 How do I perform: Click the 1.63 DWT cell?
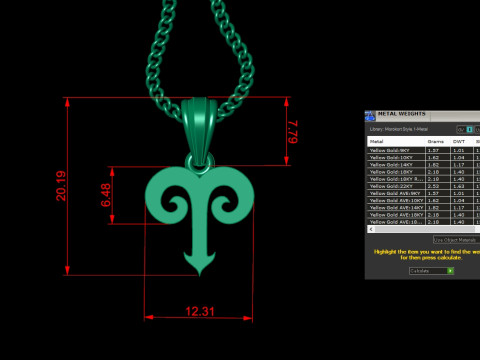tap(462, 186)
